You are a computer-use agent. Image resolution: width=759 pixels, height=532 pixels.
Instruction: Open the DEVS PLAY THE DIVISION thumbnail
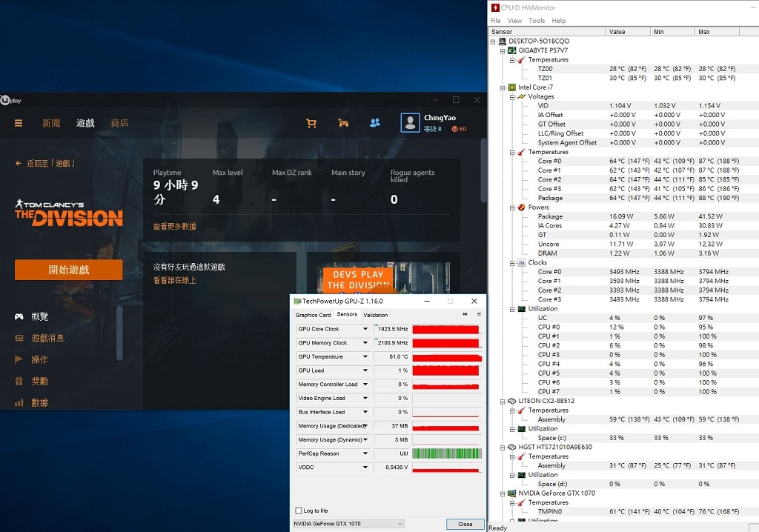coord(383,278)
